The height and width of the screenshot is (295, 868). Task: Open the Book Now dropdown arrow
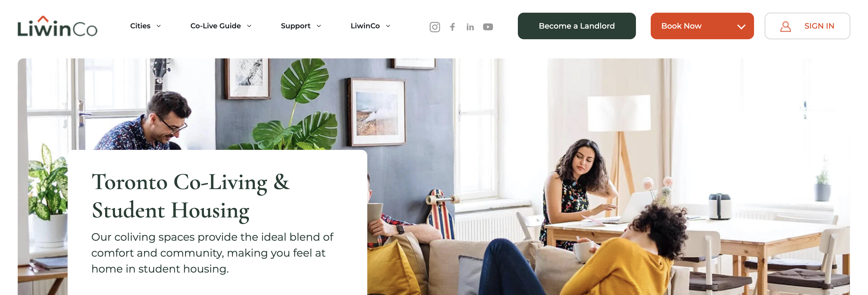click(x=741, y=27)
